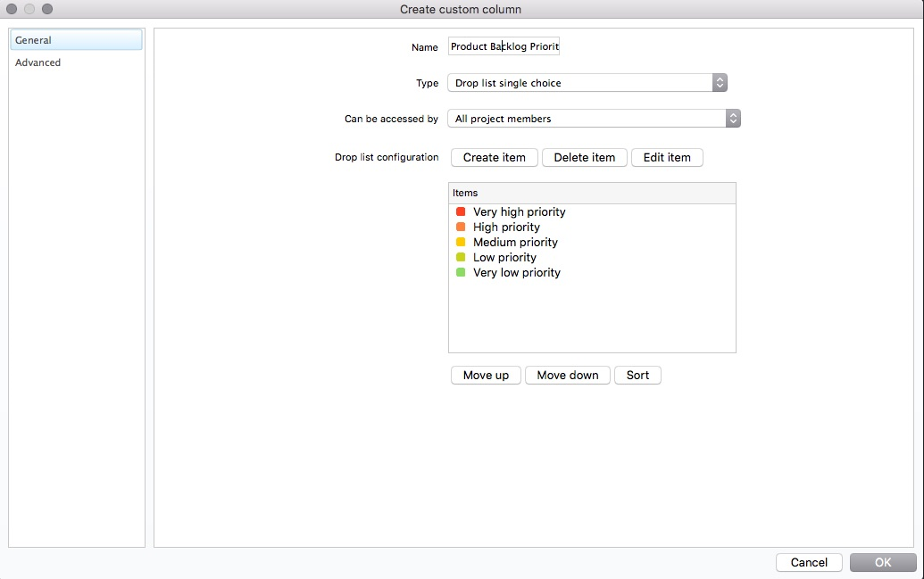Click into the Name text field

coord(504,46)
